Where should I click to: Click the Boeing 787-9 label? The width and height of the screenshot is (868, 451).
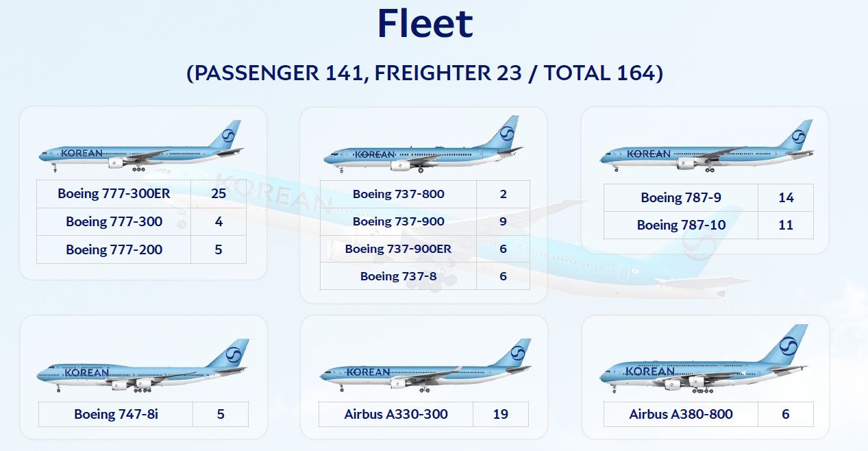(681, 198)
